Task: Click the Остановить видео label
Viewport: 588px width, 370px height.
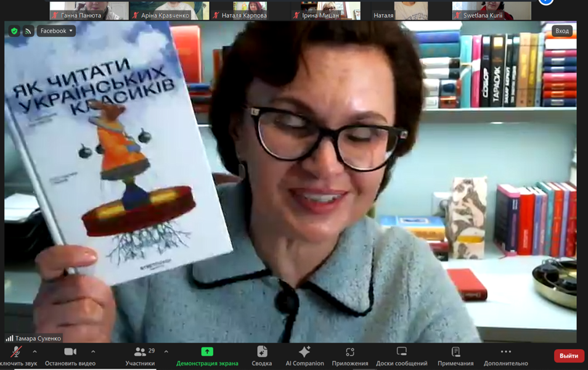Action: tap(70, 363)
